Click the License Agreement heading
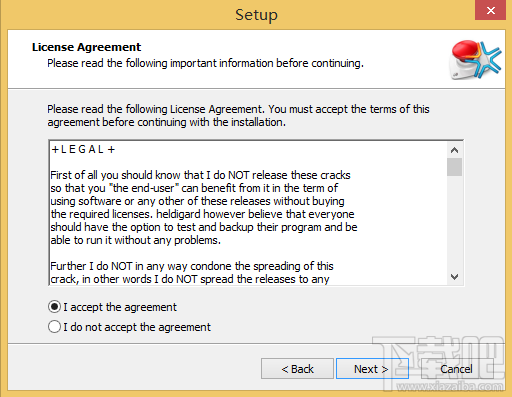Image resolution: width=512 pixels, height=397 pixels. tap(87, 47)
